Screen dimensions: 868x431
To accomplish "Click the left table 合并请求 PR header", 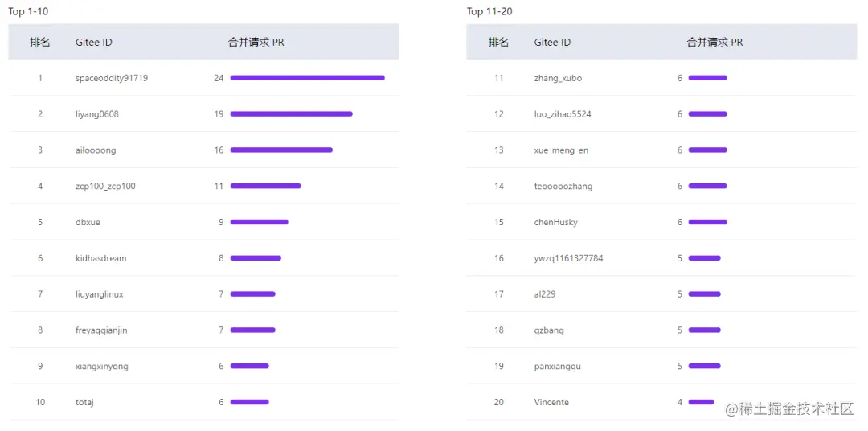I will coord(256,43).
